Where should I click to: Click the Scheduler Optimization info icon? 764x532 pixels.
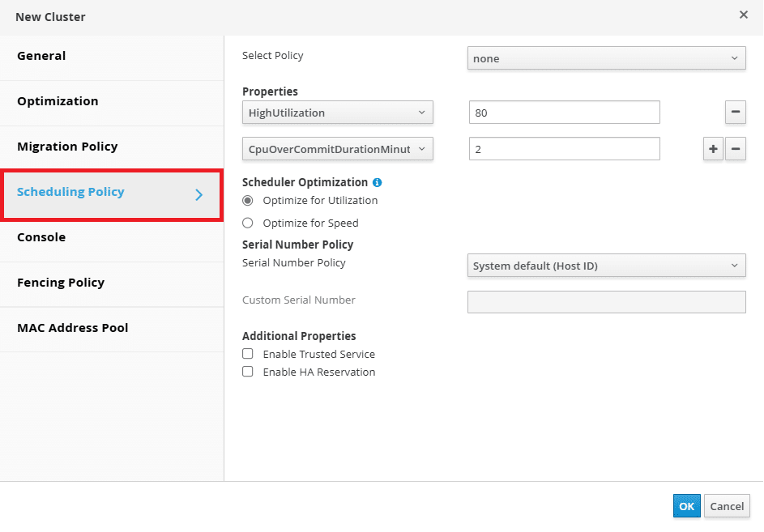coord(377,182)
